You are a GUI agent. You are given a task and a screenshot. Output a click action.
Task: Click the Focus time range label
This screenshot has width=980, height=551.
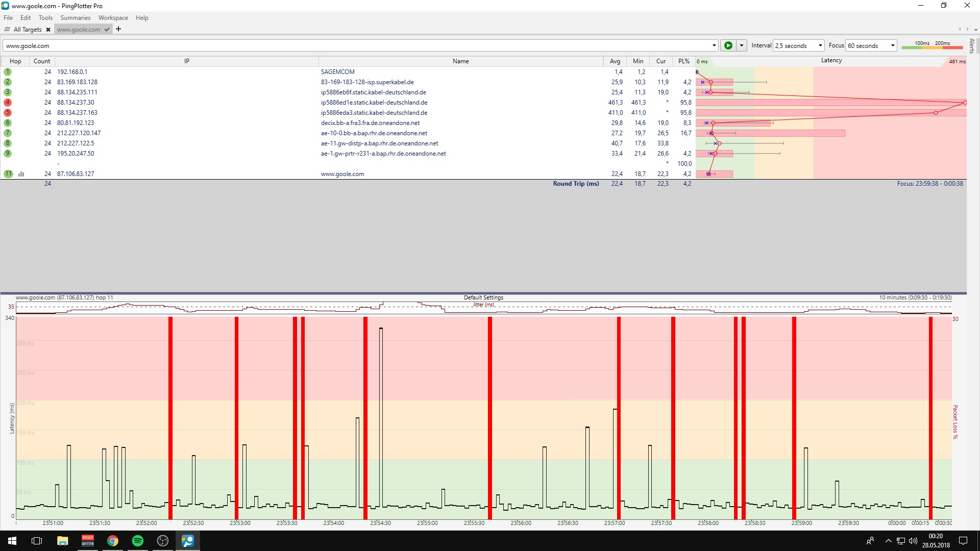[x=930, y=184]
